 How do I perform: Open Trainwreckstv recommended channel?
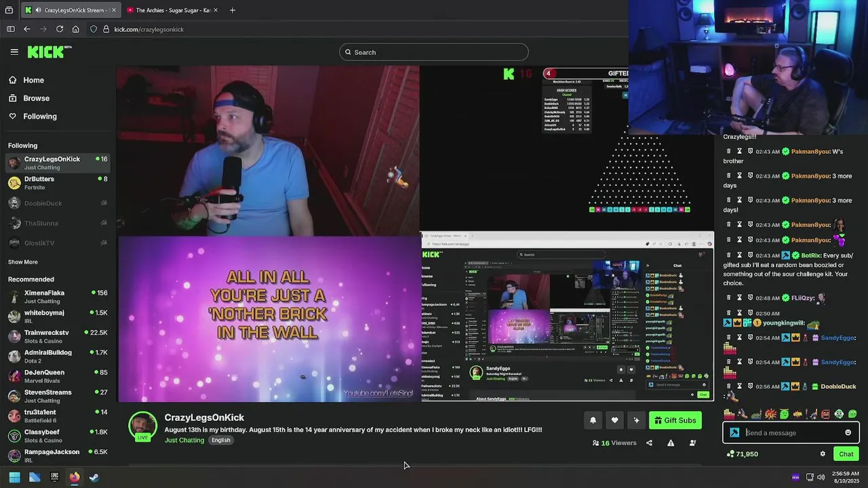pyautogui.click(x=57, y=337)
